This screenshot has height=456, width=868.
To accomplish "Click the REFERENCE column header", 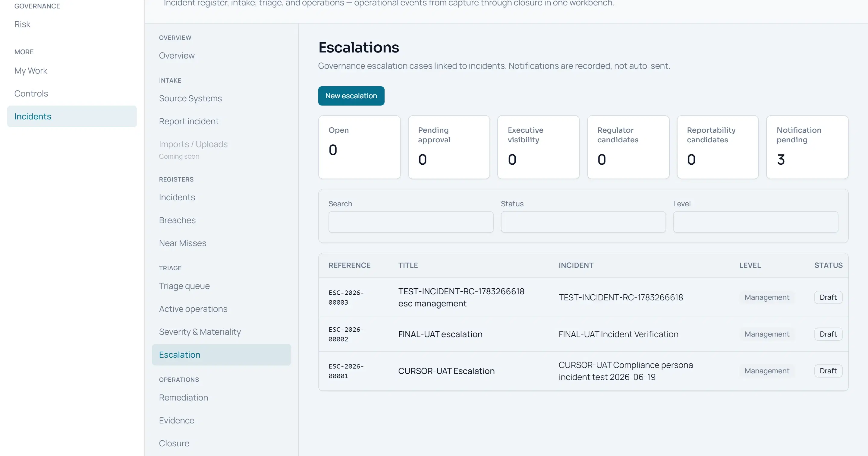I will click(x=349, y=265).
